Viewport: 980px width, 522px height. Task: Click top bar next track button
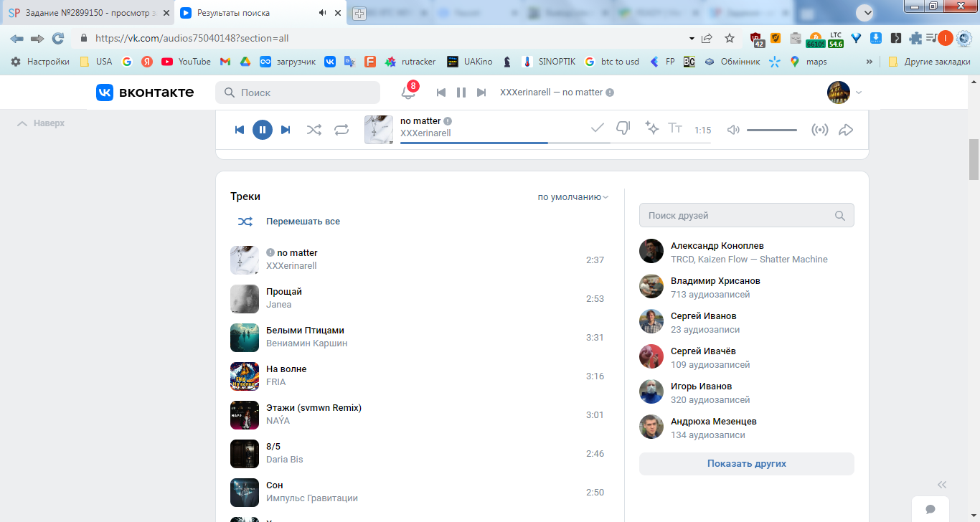click(481, 92)
